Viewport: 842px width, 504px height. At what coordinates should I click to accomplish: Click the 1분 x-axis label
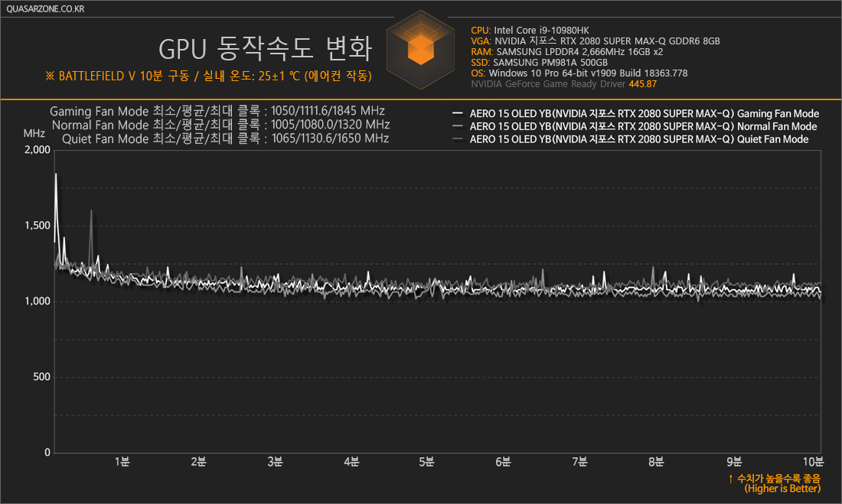[x=122, y=462]
